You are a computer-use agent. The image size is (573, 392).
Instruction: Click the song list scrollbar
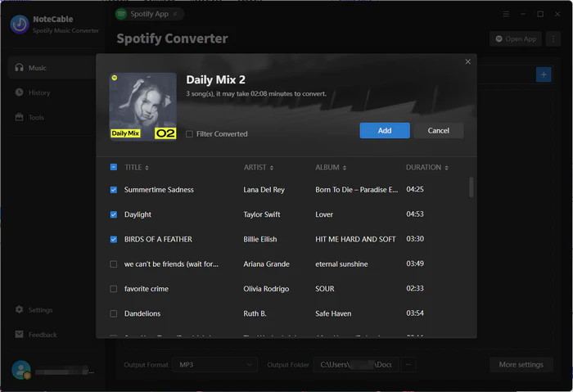coord(471,187)
